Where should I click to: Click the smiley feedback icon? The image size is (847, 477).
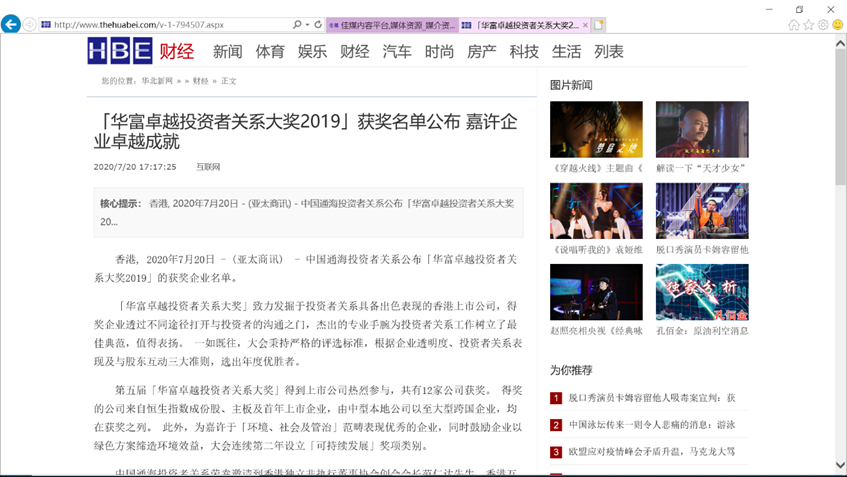[838, 25]
